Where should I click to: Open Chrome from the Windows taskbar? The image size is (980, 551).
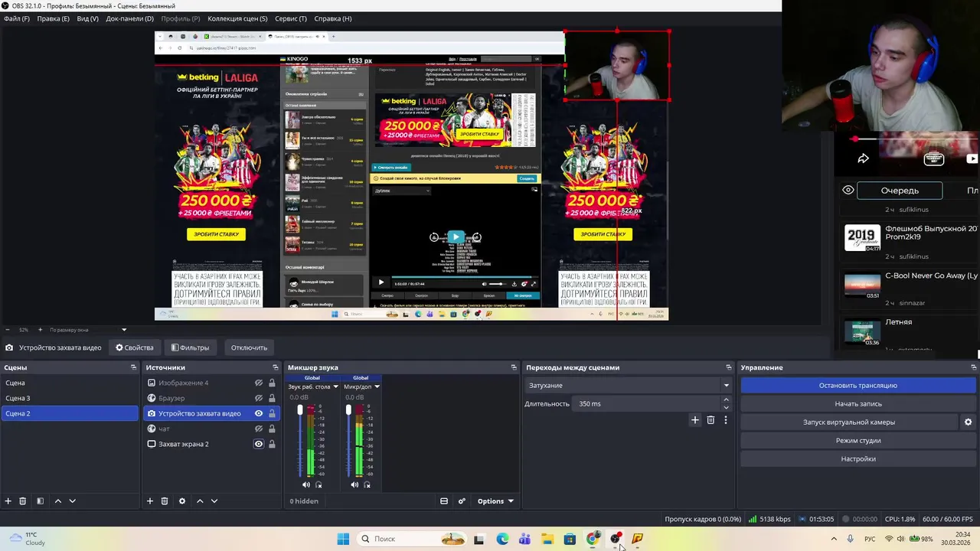click(593, 539)
